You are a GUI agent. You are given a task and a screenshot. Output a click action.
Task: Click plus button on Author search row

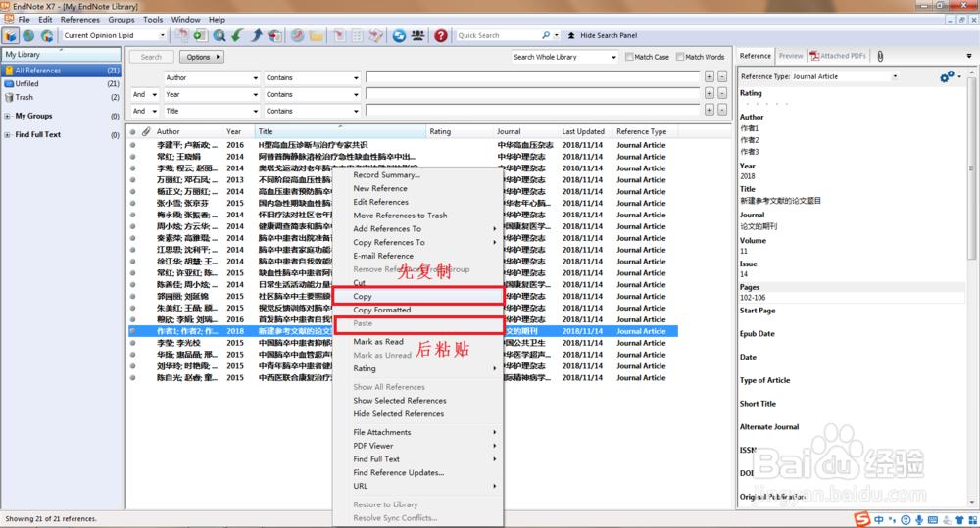click(710, 76)
